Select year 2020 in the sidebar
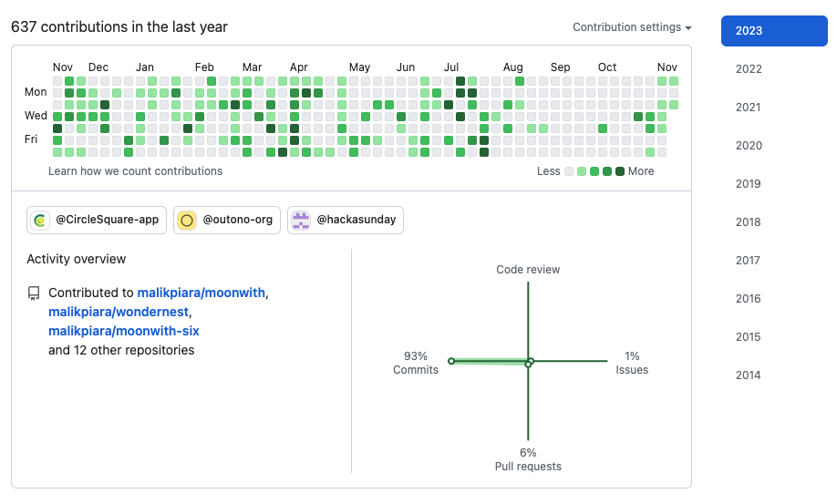This screenshot has width=837, height=504. pos(749,146)
